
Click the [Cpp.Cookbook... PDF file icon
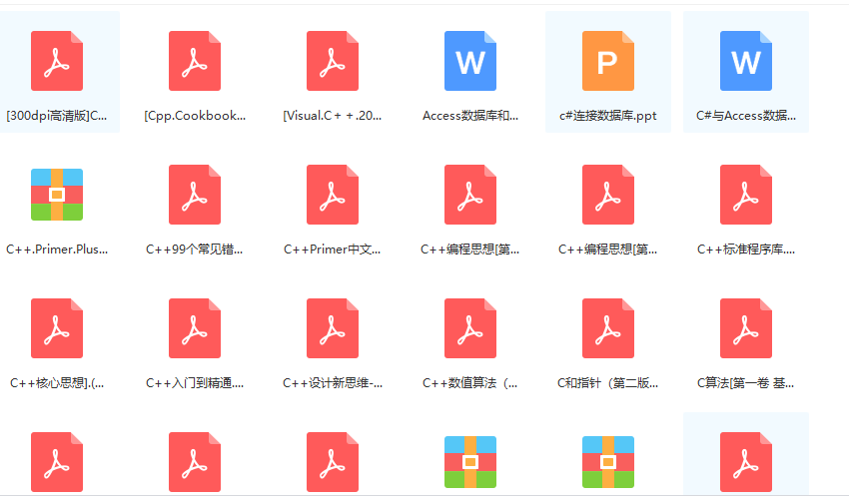coord(195,61)
